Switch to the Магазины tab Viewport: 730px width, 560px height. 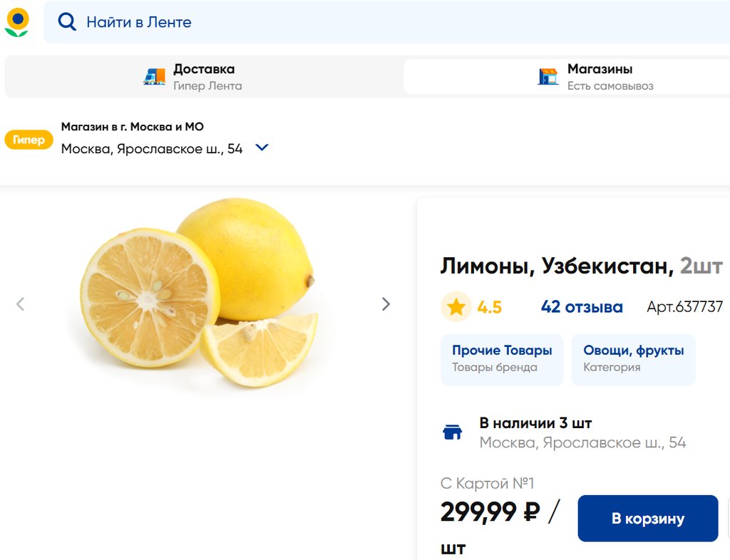(x=600, y=77)
